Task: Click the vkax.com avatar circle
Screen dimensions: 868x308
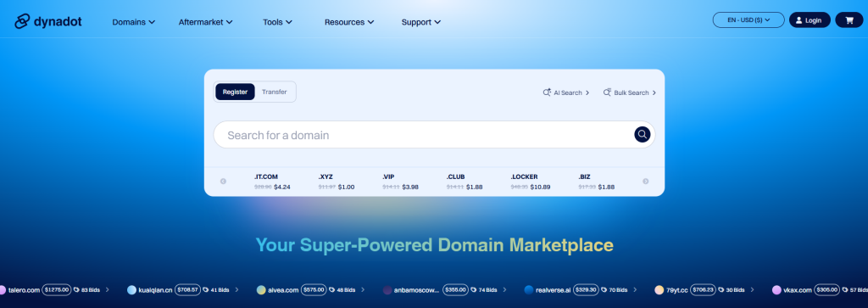Action: pyautogui.click(x=776, y=289)
